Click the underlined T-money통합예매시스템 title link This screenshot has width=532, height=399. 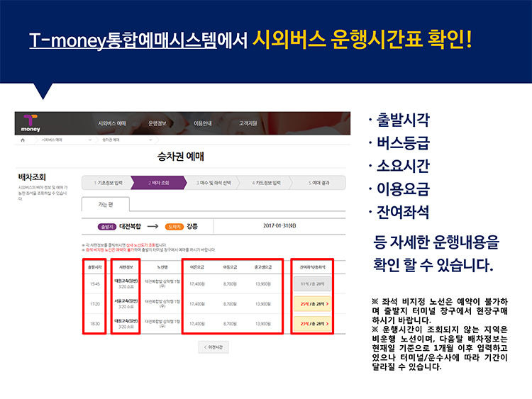[x=123, y=40]
